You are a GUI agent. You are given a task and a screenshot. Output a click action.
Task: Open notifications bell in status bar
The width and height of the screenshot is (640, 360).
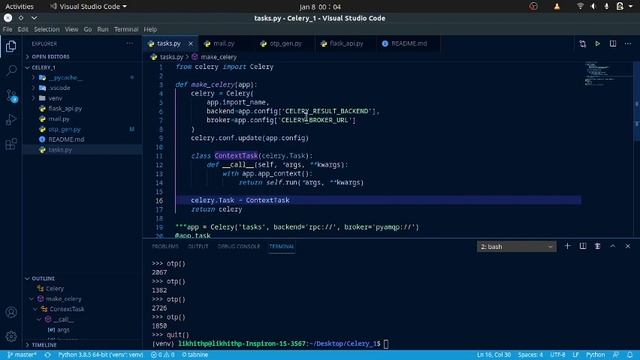[x=630, y=355]
